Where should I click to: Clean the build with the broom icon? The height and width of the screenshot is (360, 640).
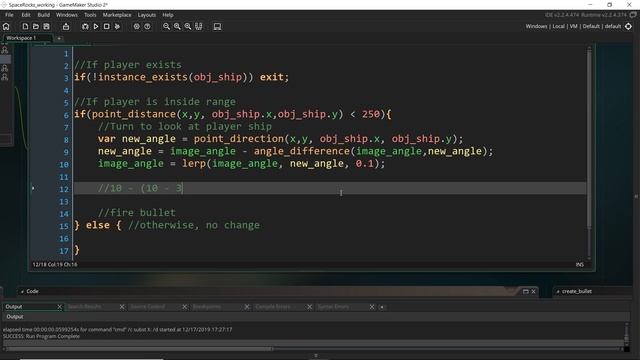point(118,27)
